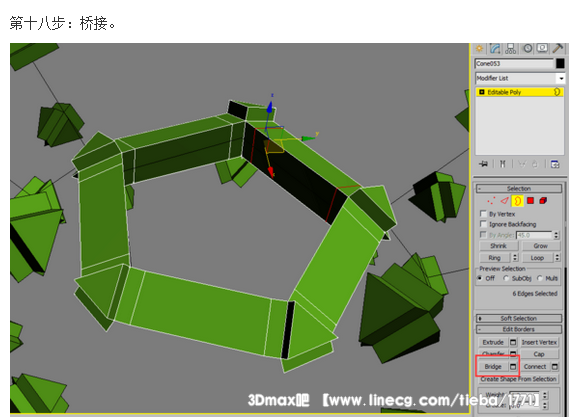Open the Hierarchy command panel tab
This screenshot has height=417, width=569.
coord(511,48)
